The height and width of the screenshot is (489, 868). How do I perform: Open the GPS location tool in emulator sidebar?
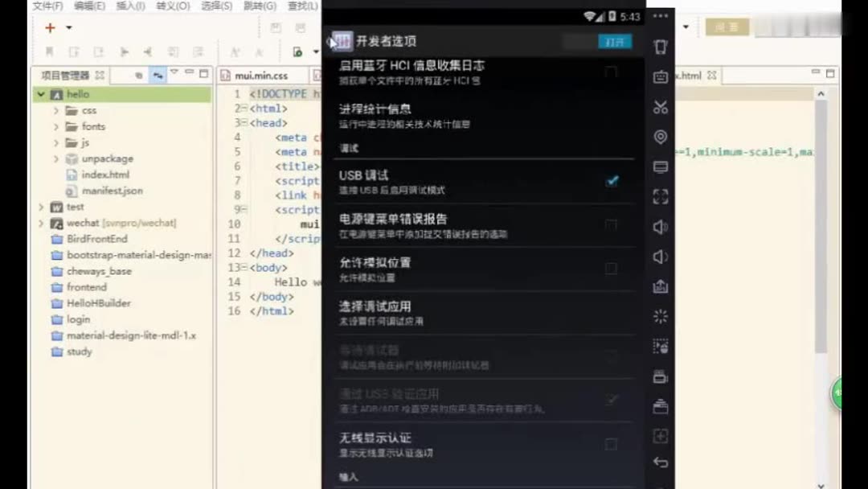pyautogui.click(x=661, y=137)
